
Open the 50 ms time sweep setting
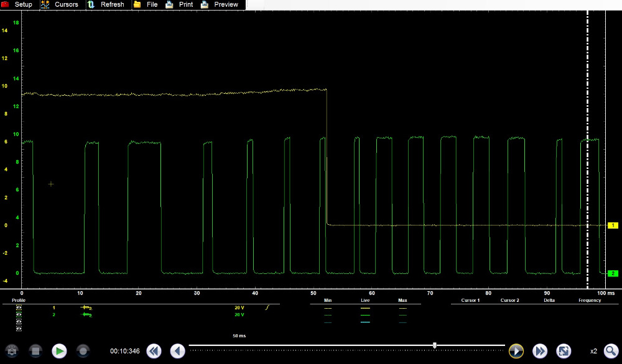239,335
